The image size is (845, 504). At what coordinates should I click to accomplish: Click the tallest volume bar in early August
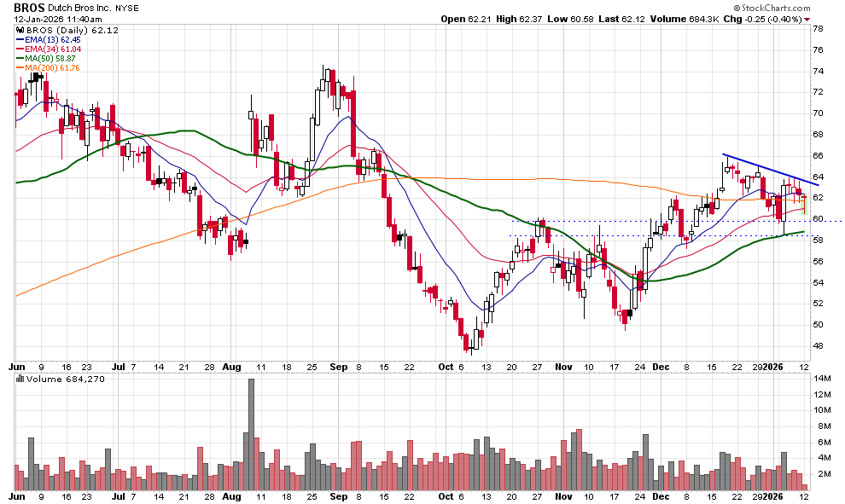(x=251, y=434)
